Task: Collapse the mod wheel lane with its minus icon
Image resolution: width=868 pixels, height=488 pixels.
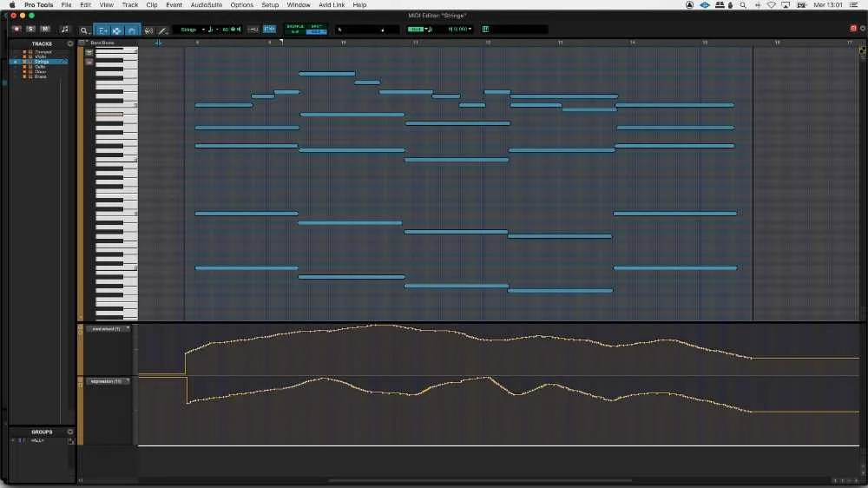Action: tap(81, 326)
